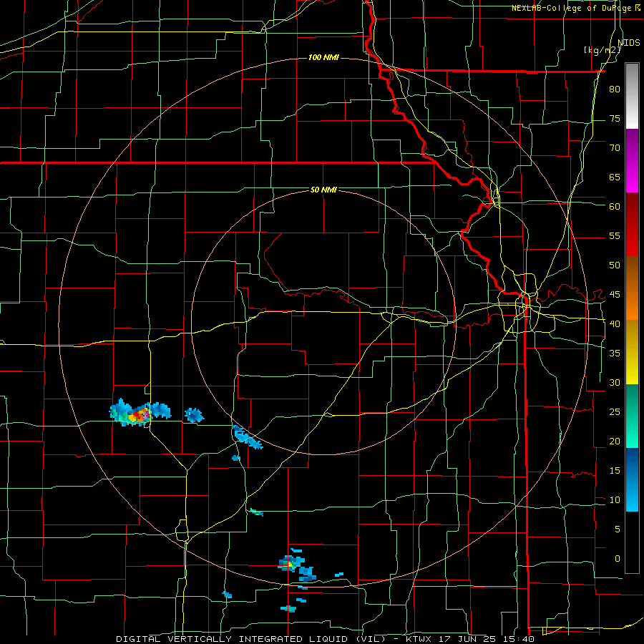
Task: Click the small blue cell east of the main storm
Action: (194, 415)
